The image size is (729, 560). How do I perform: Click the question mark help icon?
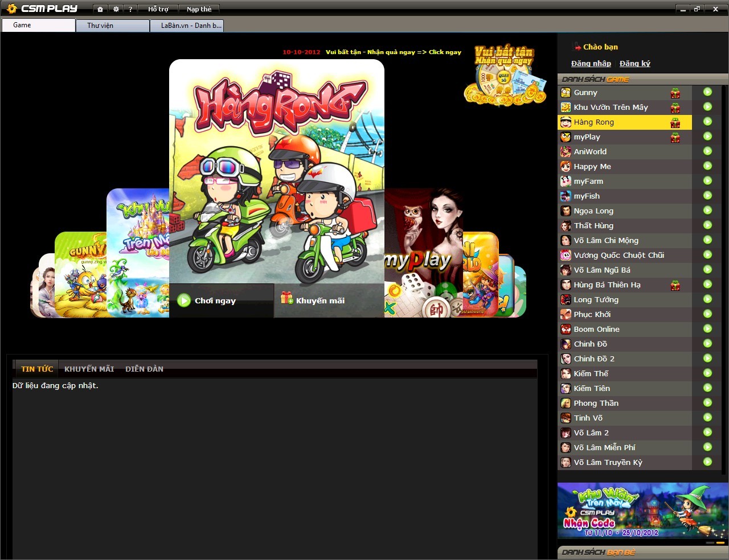130,9
